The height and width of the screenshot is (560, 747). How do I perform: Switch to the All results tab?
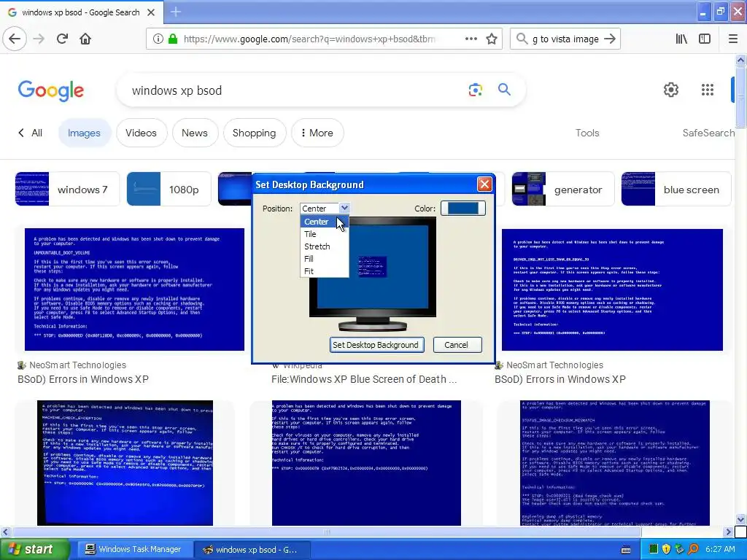36,133
